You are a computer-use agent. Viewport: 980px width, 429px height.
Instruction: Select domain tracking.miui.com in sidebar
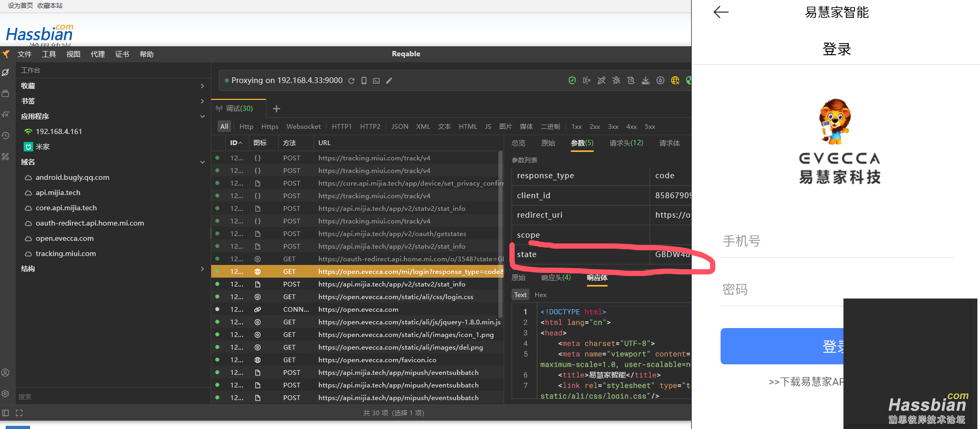click(66, 253)
